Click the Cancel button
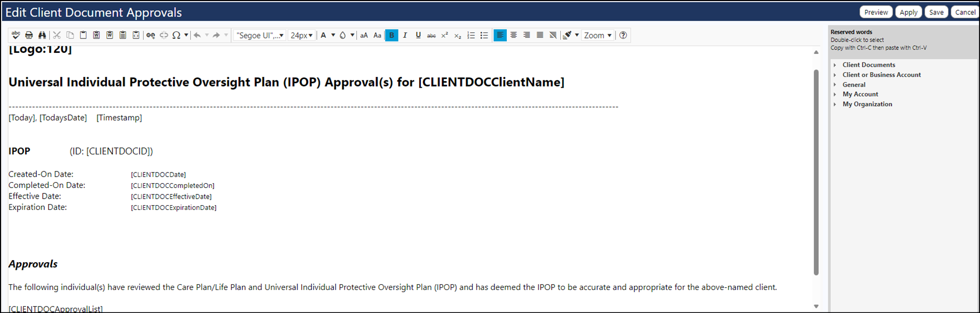The image size is (980, 313). 965,12
